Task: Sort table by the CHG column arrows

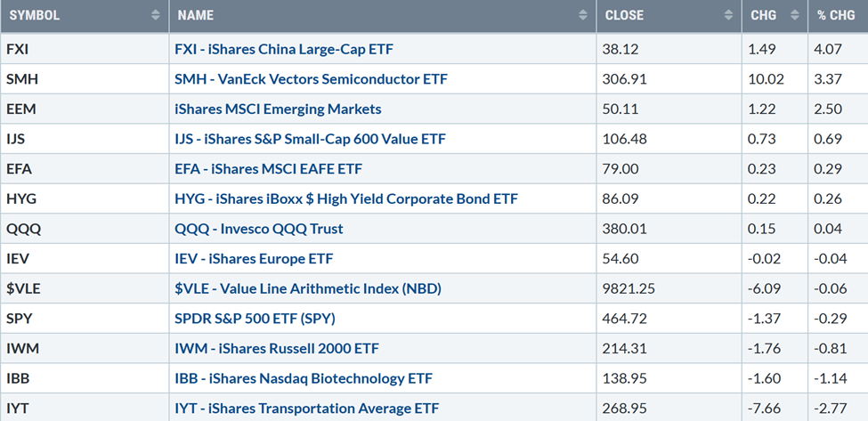Action: coord(794,15)
